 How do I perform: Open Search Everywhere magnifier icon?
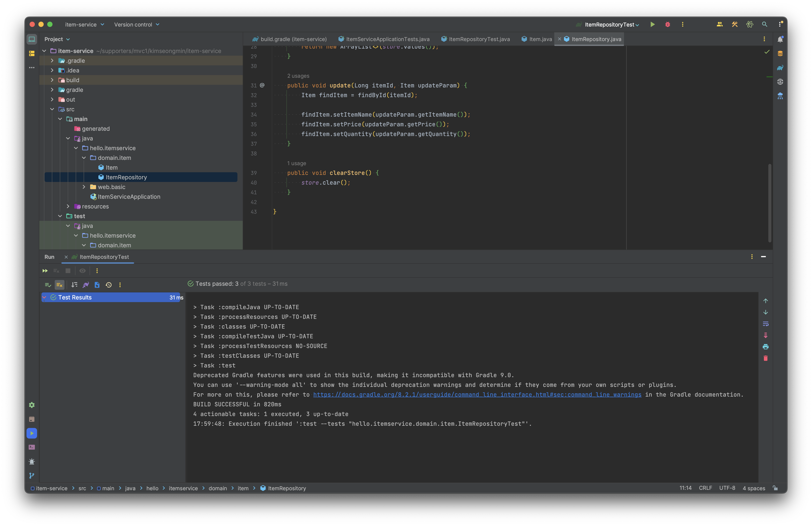click(x=765, y=24)
